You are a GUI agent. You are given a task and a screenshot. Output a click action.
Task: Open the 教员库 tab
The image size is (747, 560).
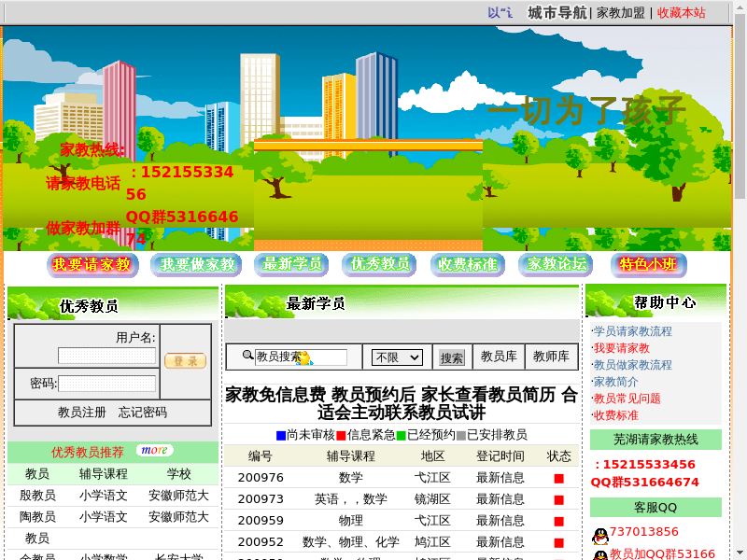point(499,357)
